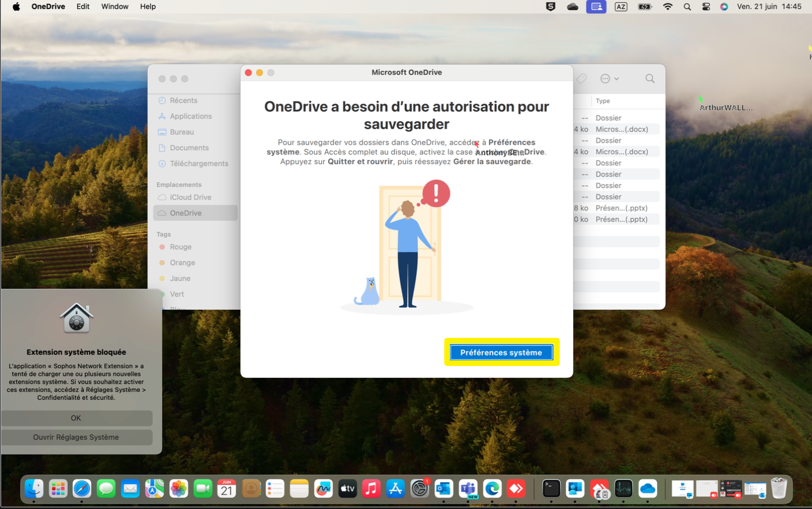Select the Rouge tag color dot
Viewport: 812px width, 509px height.
tap(162, 247)
